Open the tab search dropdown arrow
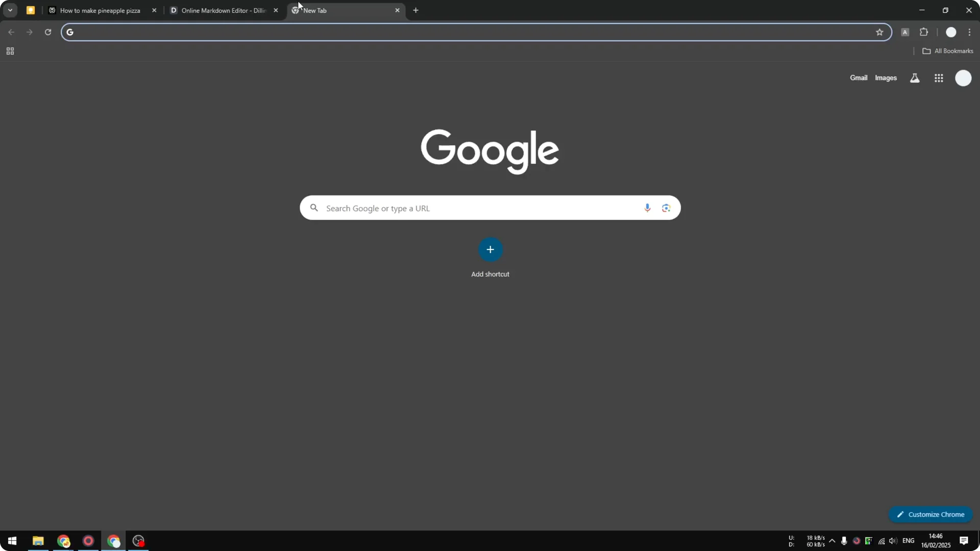 pos(10,10)
